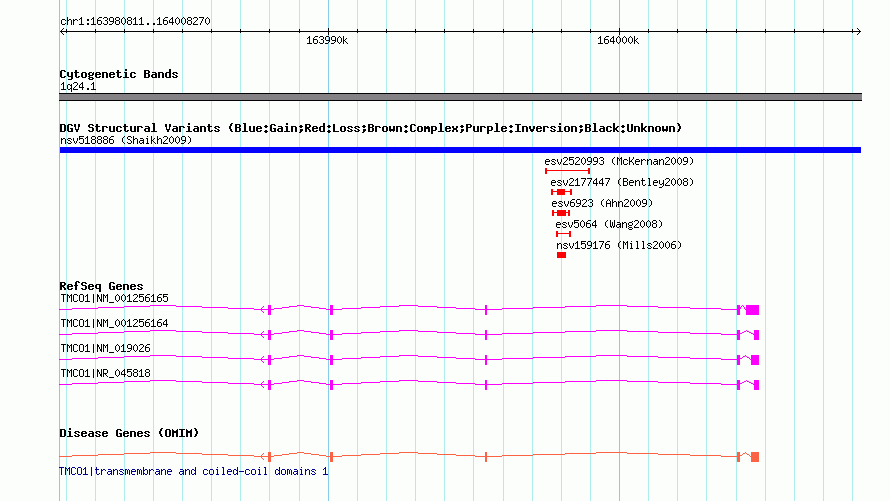Click the red nsv159176 loss block
Viewport: 890px width, 501px height.
click(561, 255)
